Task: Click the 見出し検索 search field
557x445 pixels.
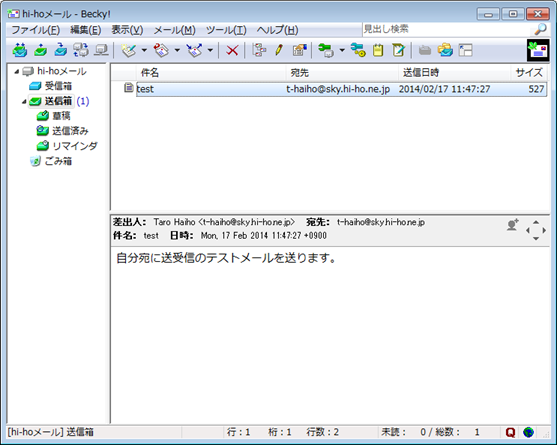Action: [x=447, y=29]
